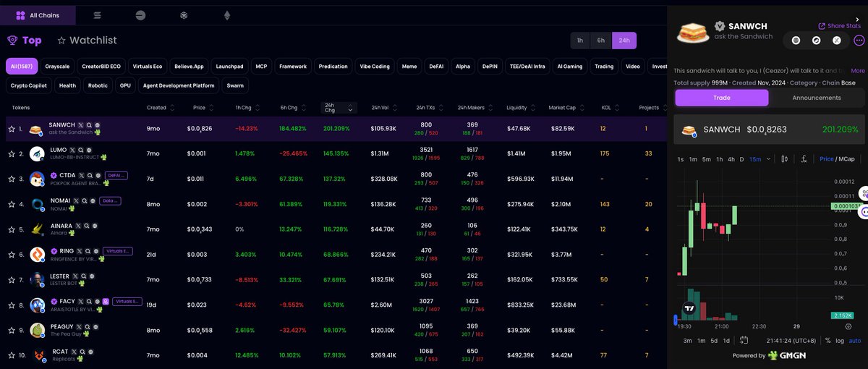
Task: Toggle auto scale on chart
Action: [x=854, y=340]
